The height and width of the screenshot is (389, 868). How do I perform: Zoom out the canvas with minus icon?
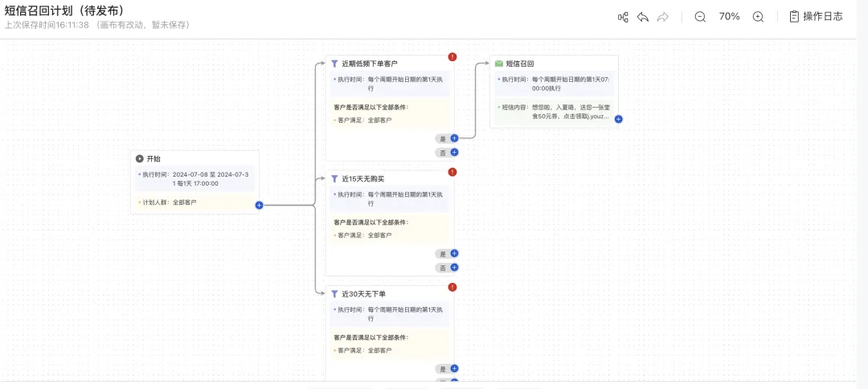(700, 17)
